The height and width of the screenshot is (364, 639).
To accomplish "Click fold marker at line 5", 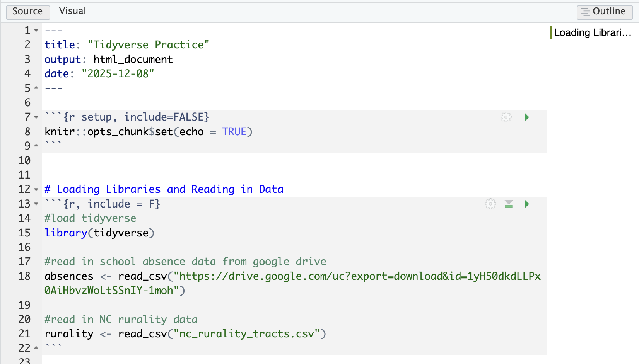I will click(x=36, y=88).
